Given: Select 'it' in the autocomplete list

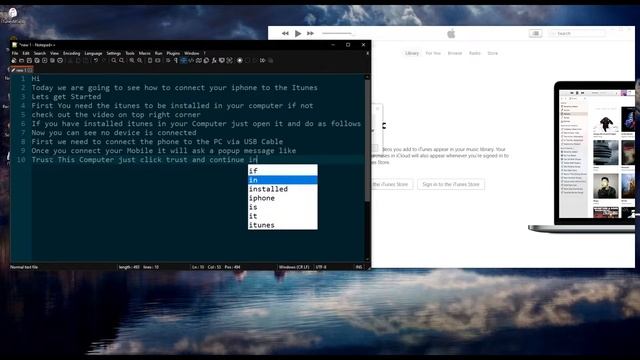Looking at the screenshot, I should [x=282, y=216].
